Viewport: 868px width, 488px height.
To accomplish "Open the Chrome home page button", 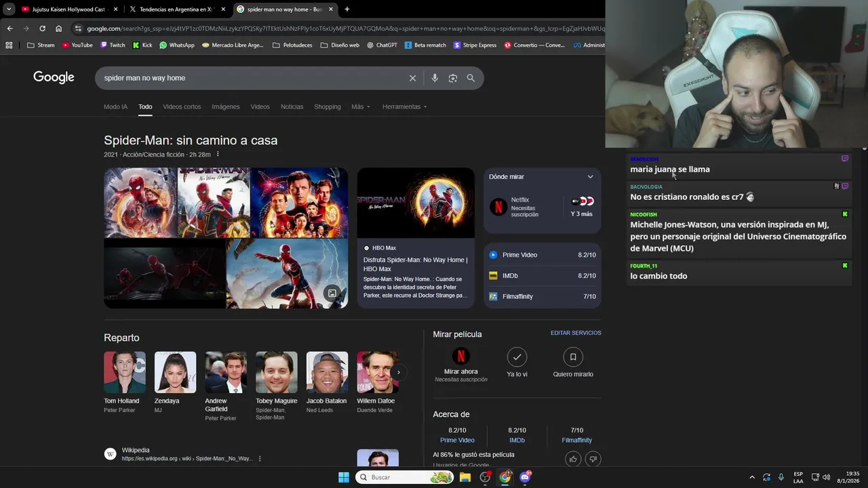I will point(58,28).
